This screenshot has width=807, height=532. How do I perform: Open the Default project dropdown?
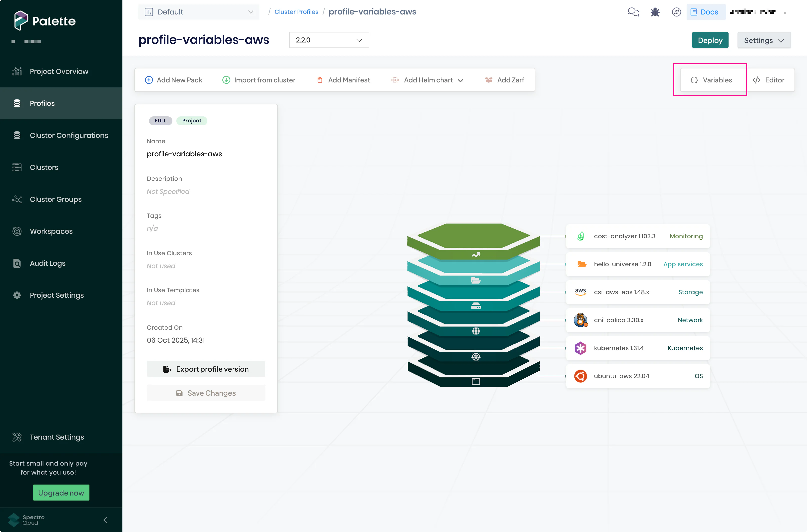click(x=199, y=12)
